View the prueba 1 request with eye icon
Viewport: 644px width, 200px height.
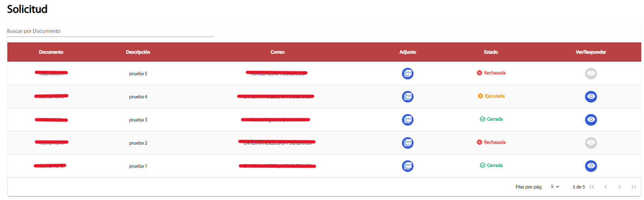click(x=590, y=166)
